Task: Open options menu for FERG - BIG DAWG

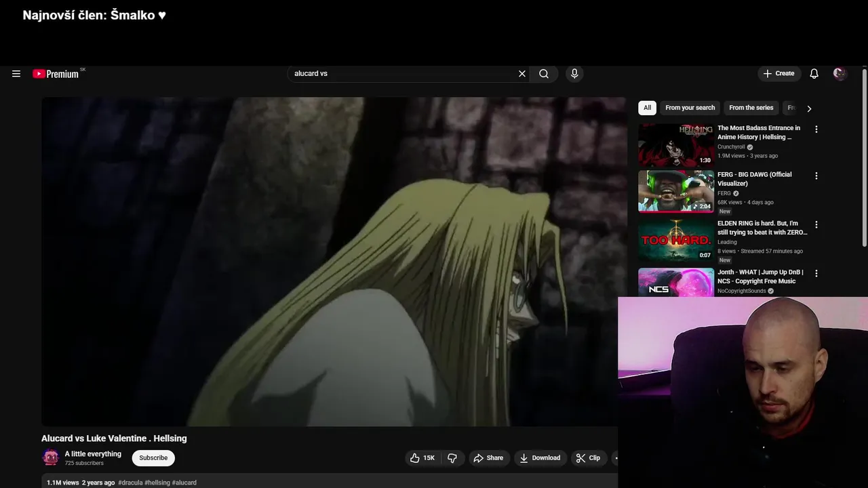Action: tap(816, 176)
